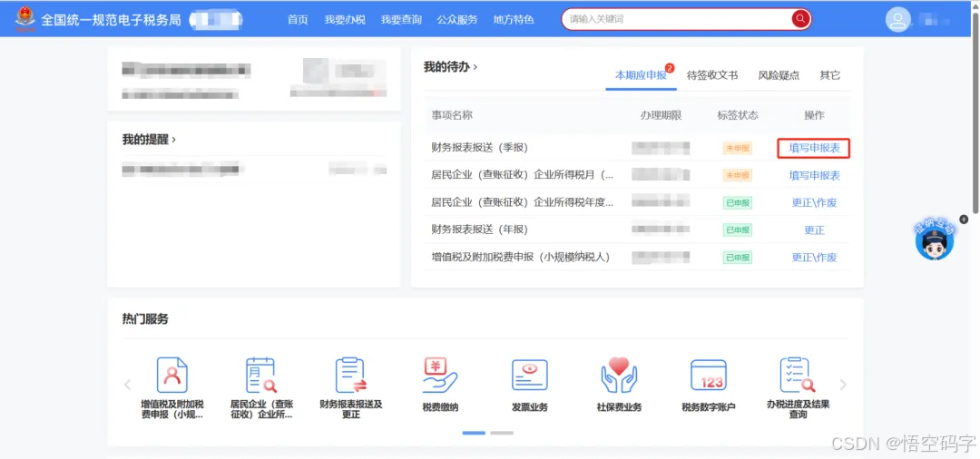Open the 社保费业务 service icon

[619, 375]
